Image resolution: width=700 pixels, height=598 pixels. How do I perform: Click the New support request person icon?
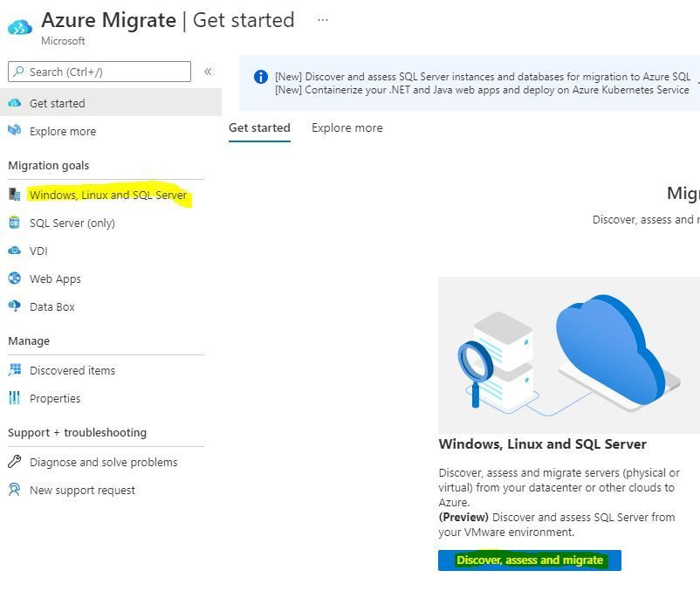[x=14, y=490]
